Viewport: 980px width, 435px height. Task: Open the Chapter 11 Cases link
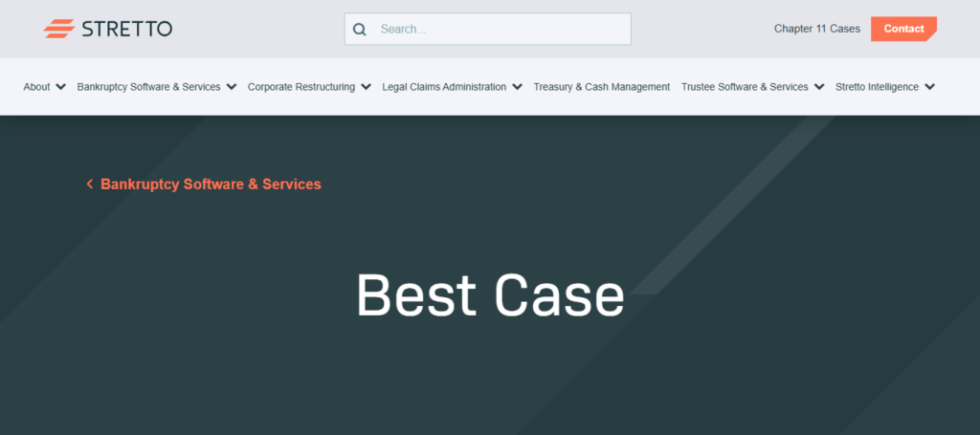(817, 29)
